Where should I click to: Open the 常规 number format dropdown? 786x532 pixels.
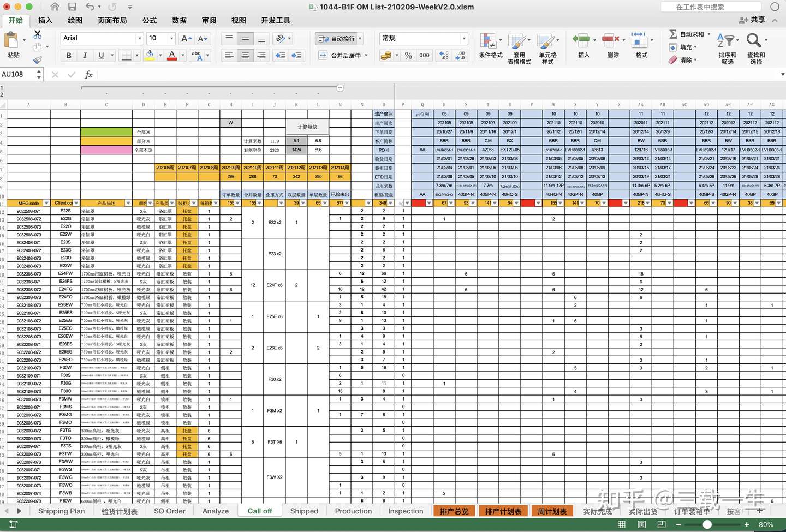(464, 38)
